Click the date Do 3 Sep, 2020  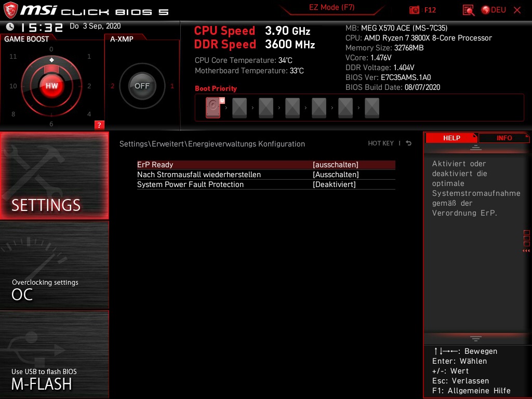tap(95, 26)
